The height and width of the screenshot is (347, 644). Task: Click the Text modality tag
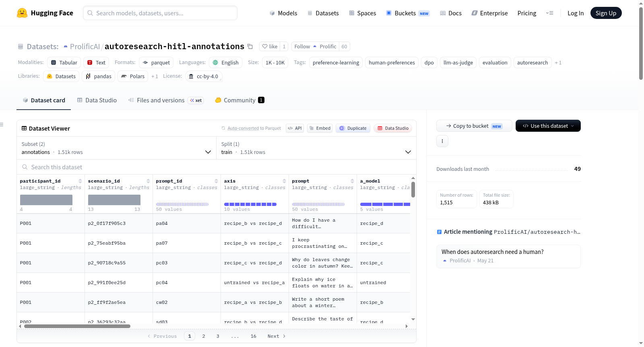click(x=96, y=62)
